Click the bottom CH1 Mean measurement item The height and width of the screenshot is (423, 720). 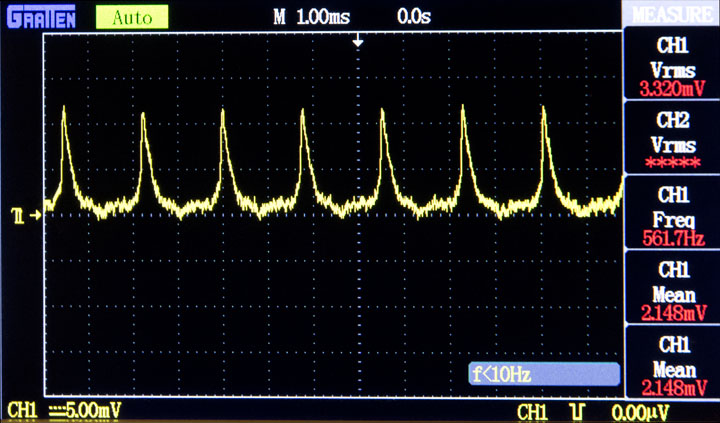[672, 363]
